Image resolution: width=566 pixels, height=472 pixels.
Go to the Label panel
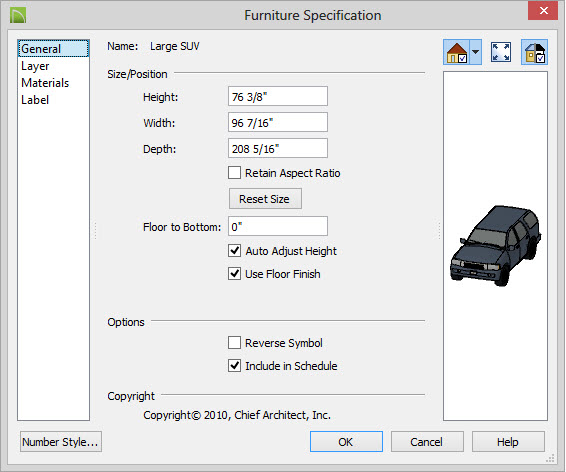point(35,100)
